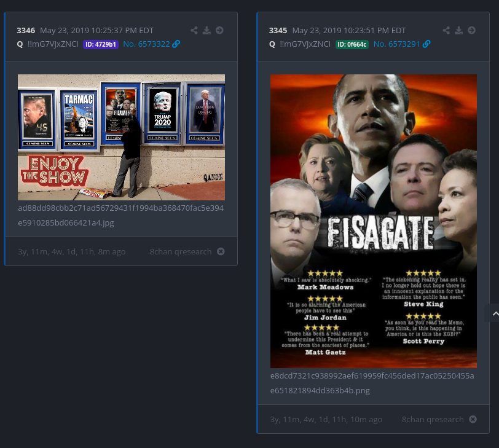Open link No. 6573322
Viewport: 499px width, 448px height.
146,44
